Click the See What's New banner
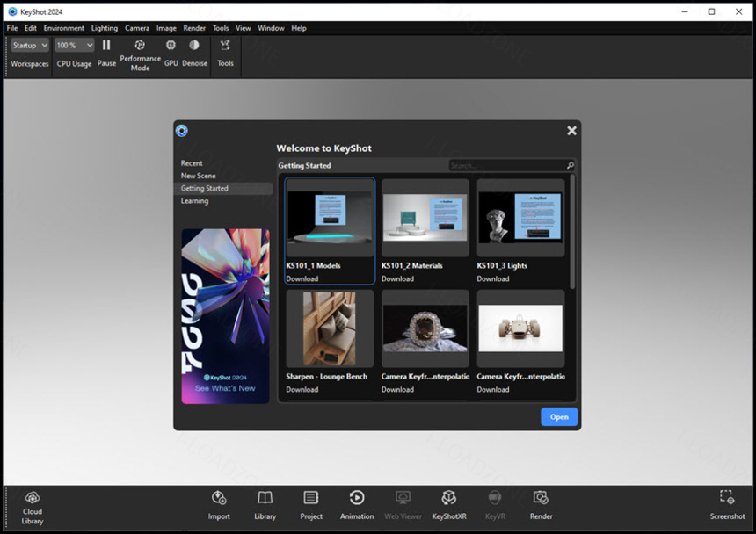756x534 pixels. click(x=225, y=316)
